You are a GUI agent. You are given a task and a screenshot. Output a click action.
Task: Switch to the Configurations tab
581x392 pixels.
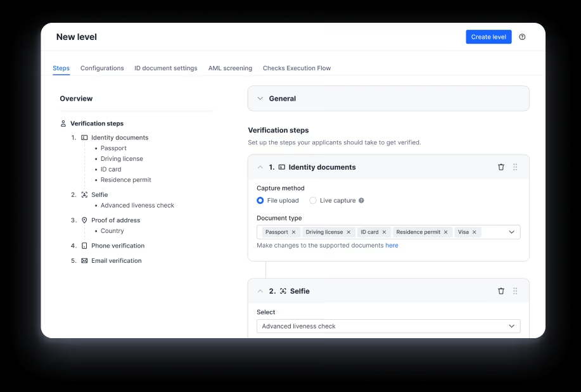tap(102, 68)
